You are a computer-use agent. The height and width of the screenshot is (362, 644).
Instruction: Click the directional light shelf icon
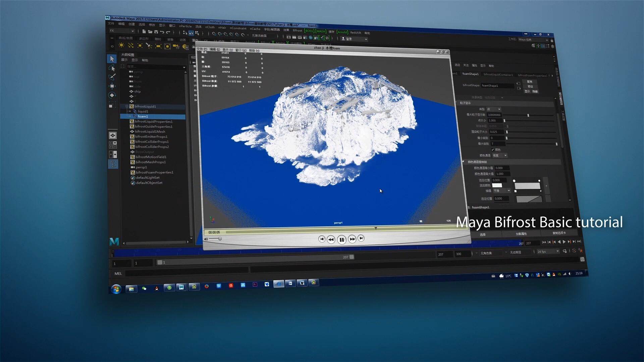(x=130, y=46)
